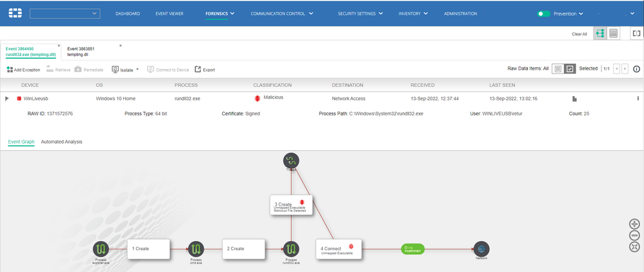Screen dimensions: 644x272
Task: Switch to the Automated Analysis tab
Action: coord(61,142)
